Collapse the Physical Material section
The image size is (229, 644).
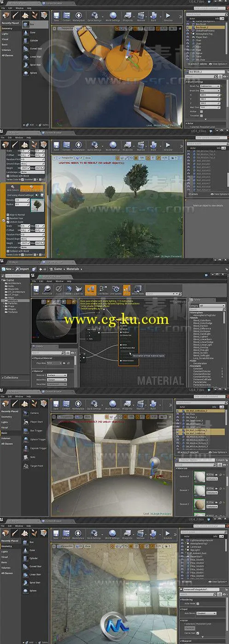pyautogui.click(x=33, y=357)
